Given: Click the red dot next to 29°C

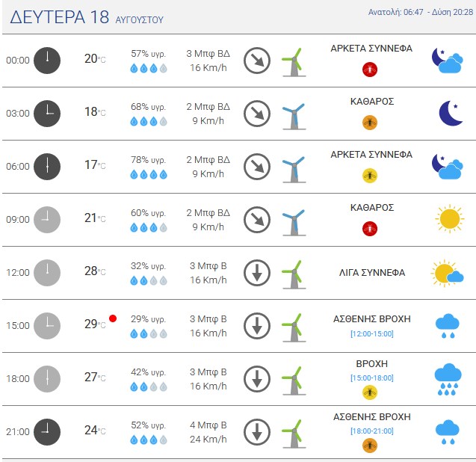Looking at the screenshot, I should tap(113, 318).
